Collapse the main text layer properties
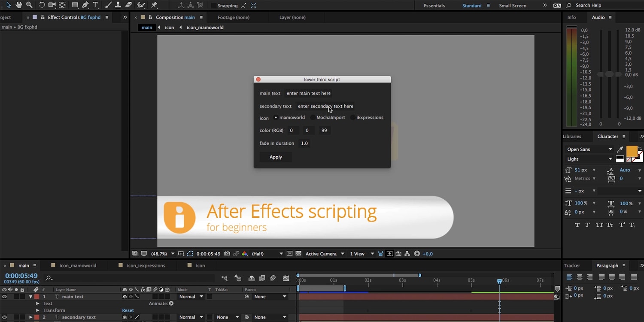This screenshot has height=322, width=644. 30,297
